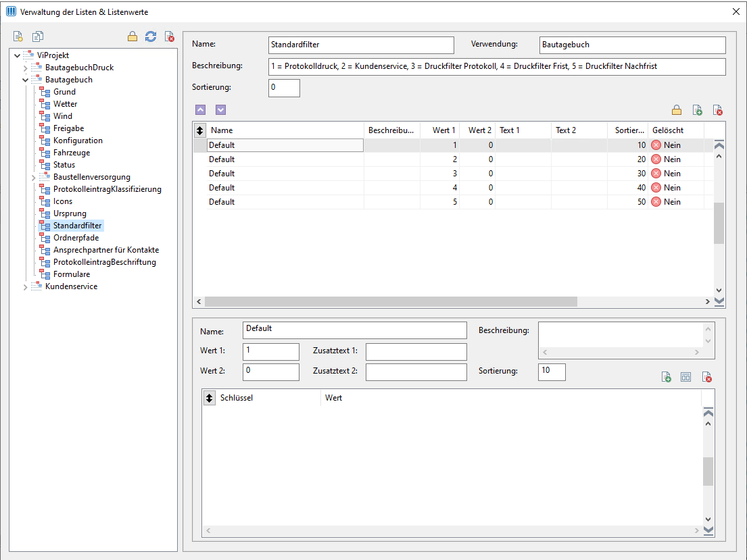Select Grund in the tree
Viewport: 747px width, 560px height.
pyautogui.click(x=64, y=92)
